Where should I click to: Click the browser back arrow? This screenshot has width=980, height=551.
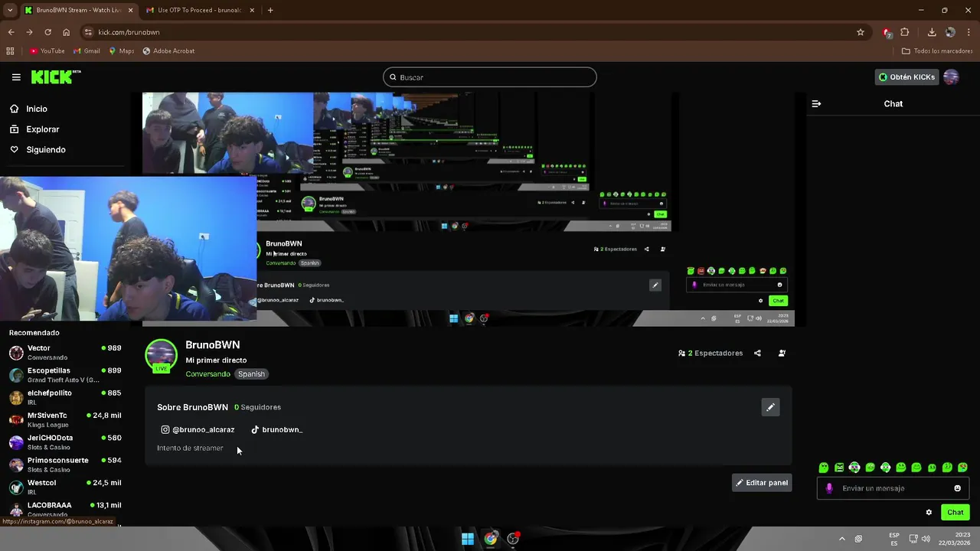pos(11,32)
